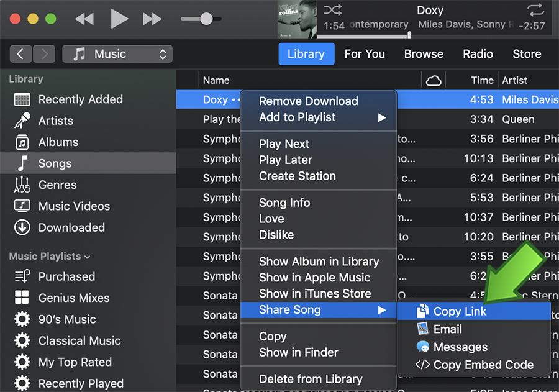Viewport: 559px width, 392px height.
Task: Click the Copy Embed Code brackets icon
Action: (x=423, y=365)
